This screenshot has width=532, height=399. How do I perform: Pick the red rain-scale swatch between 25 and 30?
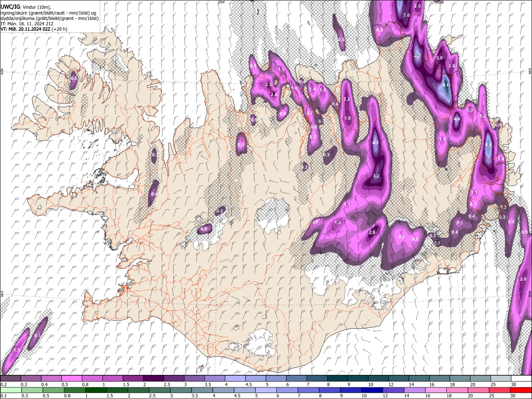tap(499, 390)
